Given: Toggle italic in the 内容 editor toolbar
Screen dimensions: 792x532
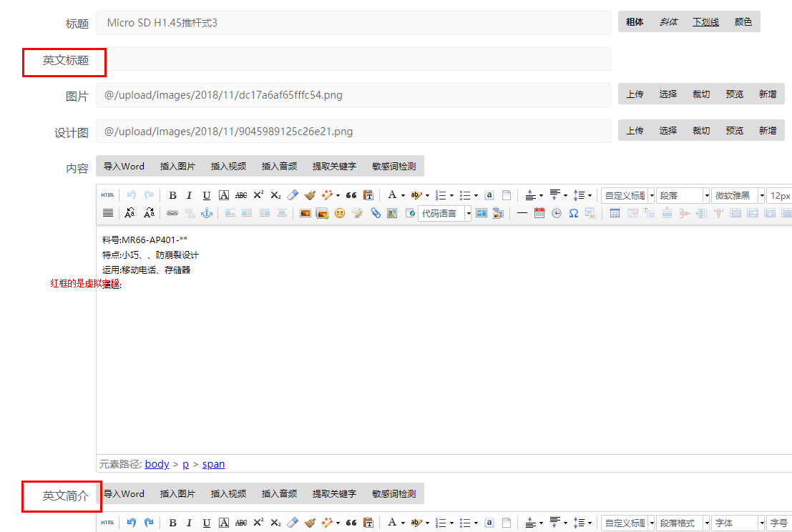Looking at the screenshot, I should [190, 194].
